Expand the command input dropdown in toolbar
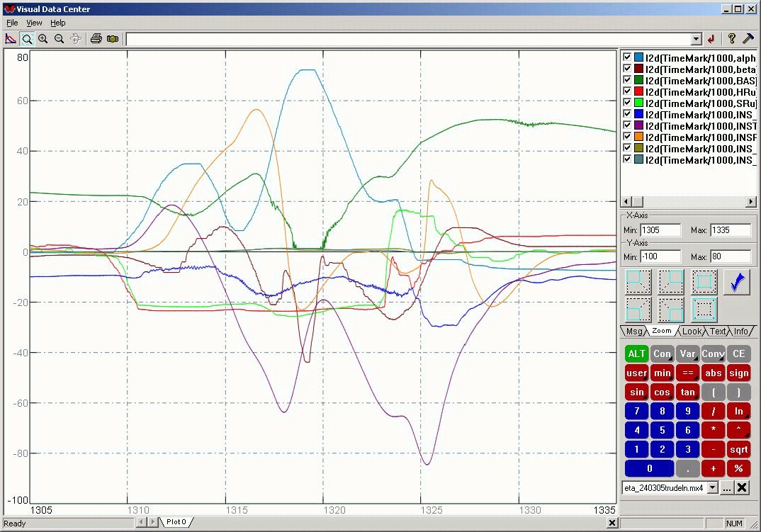The image size is (761, 532). (696, 39)
